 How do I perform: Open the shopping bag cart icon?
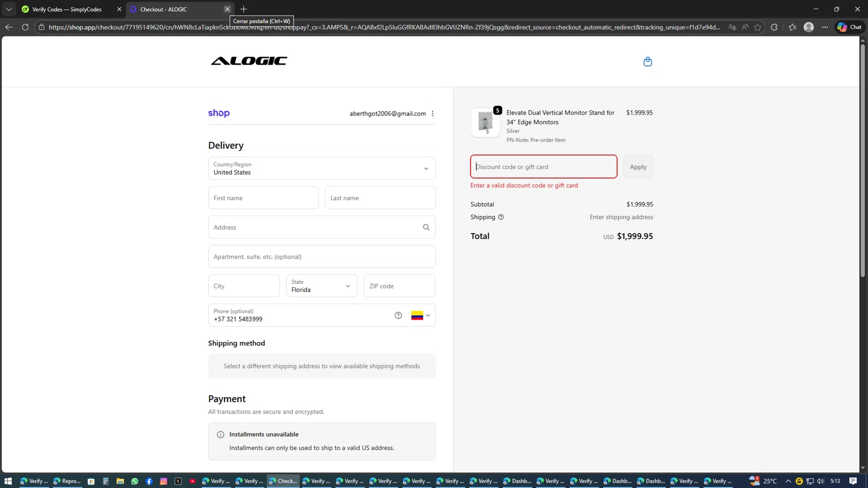point(648,61)
